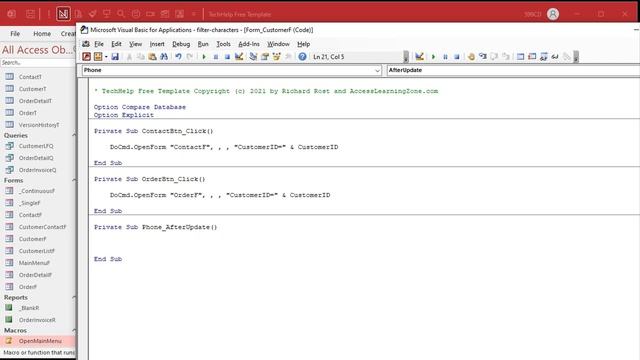The height and width of the screenshot is (360, 640).
Task: Click Break pause icon in Debug toolbar
Action: click(445, 57)
